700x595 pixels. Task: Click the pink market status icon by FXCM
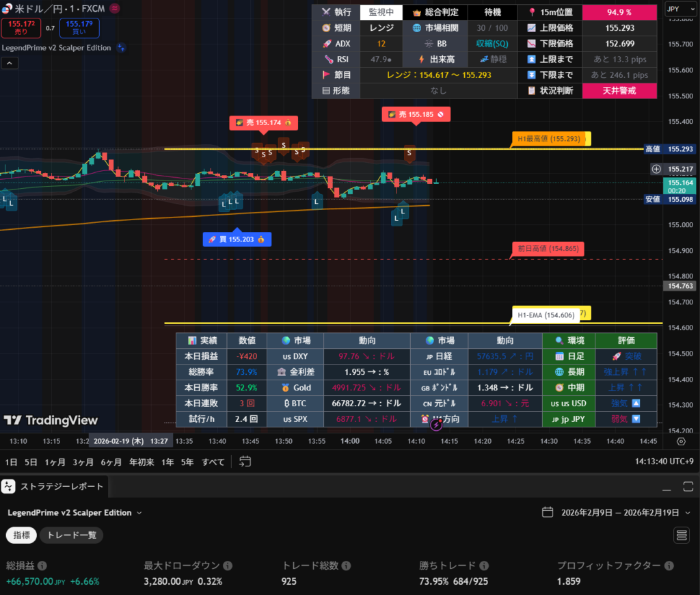point(113,8)
